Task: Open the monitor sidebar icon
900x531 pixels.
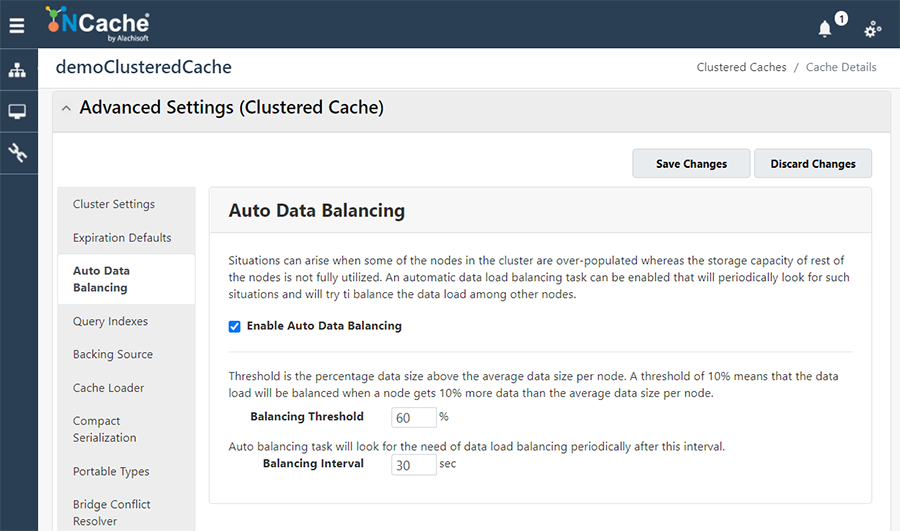Action: click(x=18, y=112)
